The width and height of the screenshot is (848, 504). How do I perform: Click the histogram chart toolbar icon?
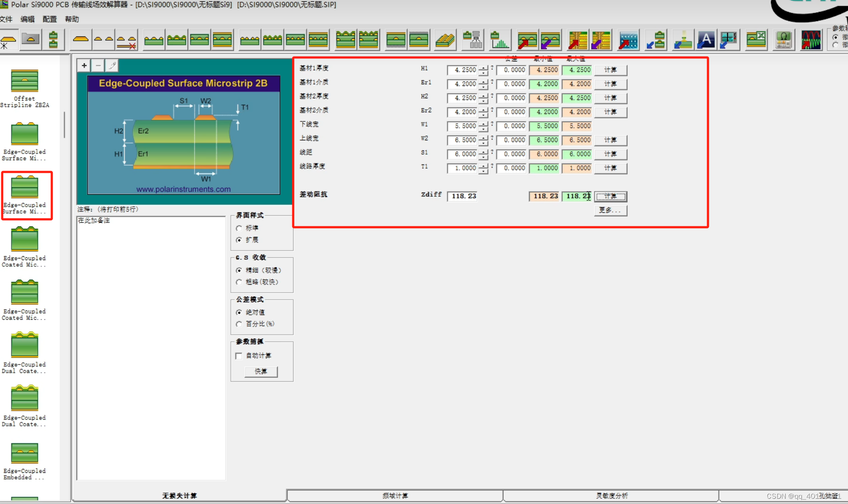(x=499, y=40)
